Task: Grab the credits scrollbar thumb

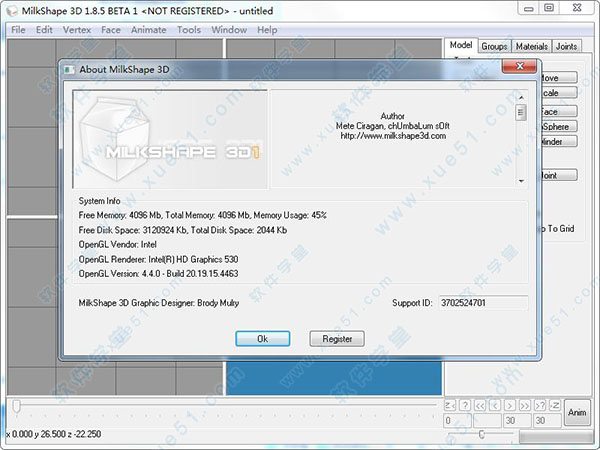Action: pyautogui.click(x=520, y=112)
